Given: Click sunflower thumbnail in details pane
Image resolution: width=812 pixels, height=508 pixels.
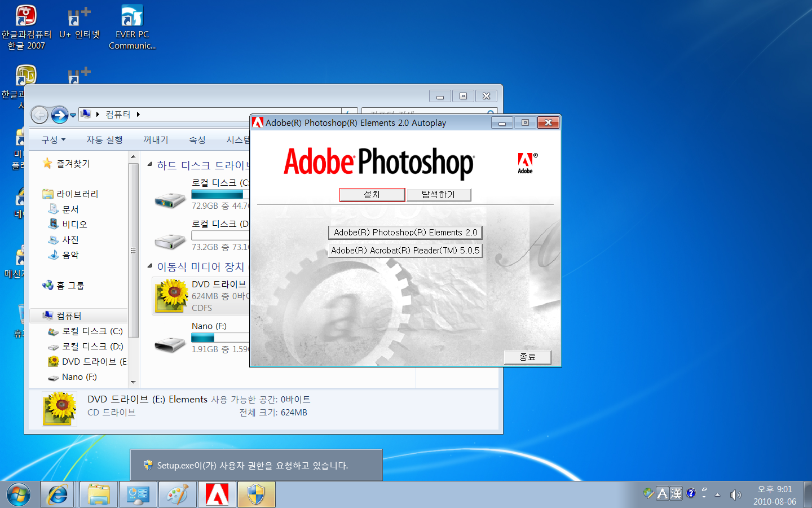Looking at the screenshot, I should pos(60,408).
